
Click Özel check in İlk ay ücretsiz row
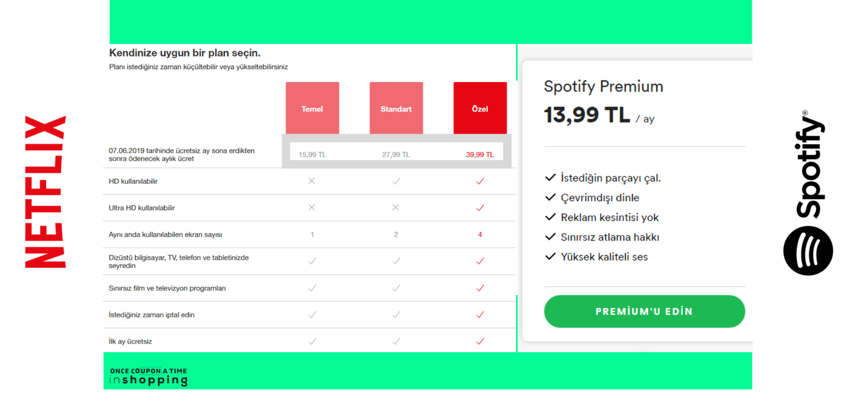[480, 341]
